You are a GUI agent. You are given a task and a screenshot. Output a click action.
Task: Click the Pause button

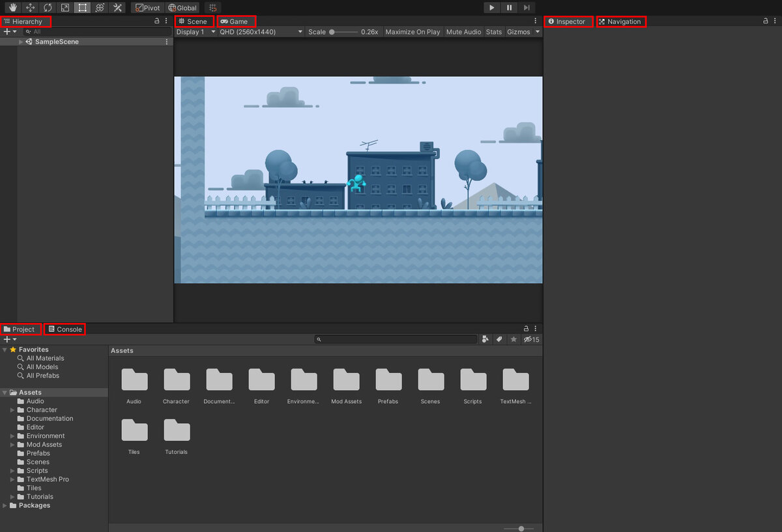(x=509, y=8)
